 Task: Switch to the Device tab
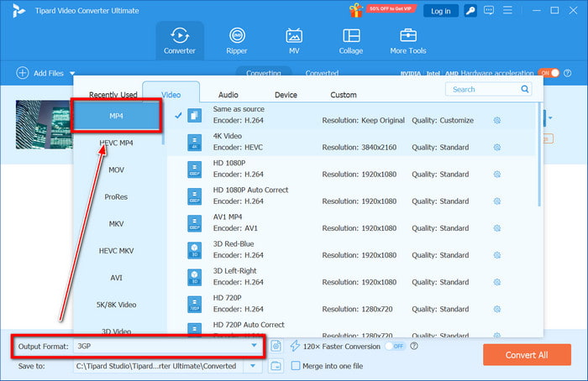tap(286, 95)
